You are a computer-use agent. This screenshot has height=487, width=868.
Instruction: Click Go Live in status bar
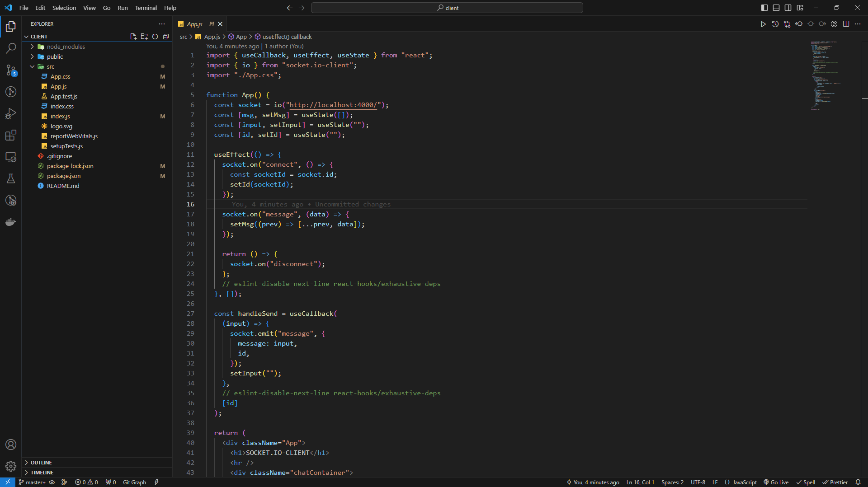pos(776,482)
